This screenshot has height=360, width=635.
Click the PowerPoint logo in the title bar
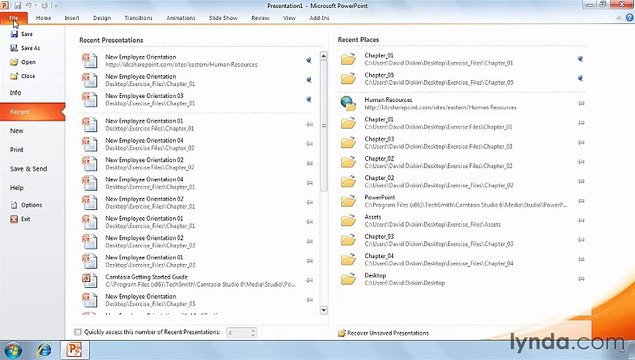pos(4,6)
